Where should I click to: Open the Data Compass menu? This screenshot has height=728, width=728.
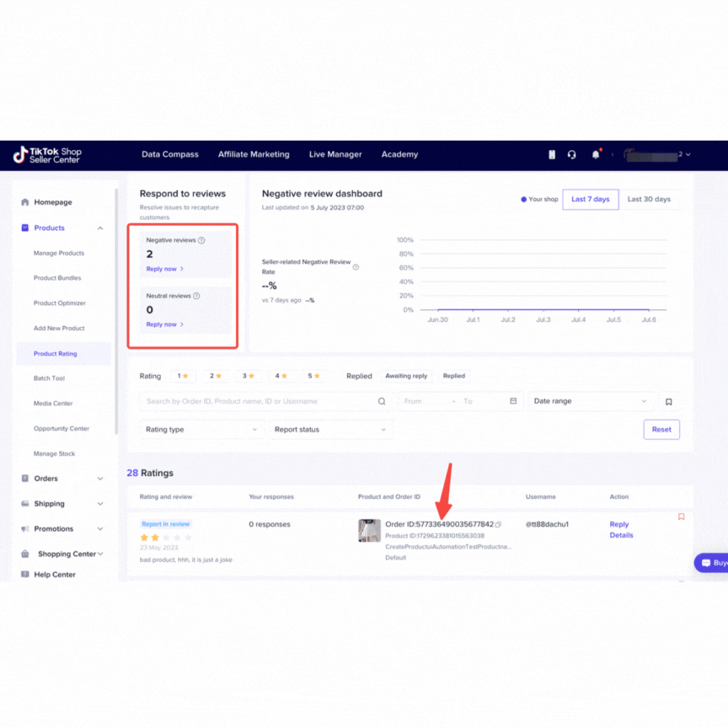(x=170, y=154)
